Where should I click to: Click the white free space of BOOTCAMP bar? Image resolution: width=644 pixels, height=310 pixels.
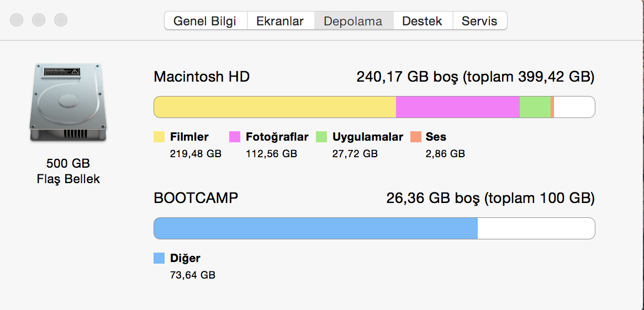(536, 228)
